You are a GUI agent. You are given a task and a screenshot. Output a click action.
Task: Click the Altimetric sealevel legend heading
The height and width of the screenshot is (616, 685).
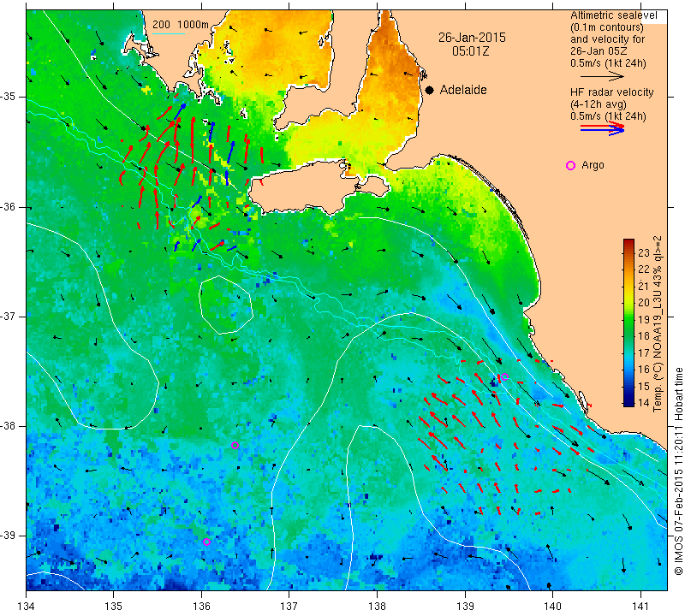[x=613, y=15]
